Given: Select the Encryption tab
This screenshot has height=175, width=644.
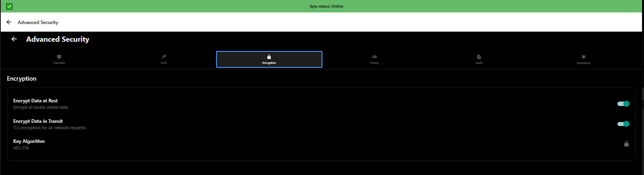Looking at the screenshot, I should (x=269, y=59).
